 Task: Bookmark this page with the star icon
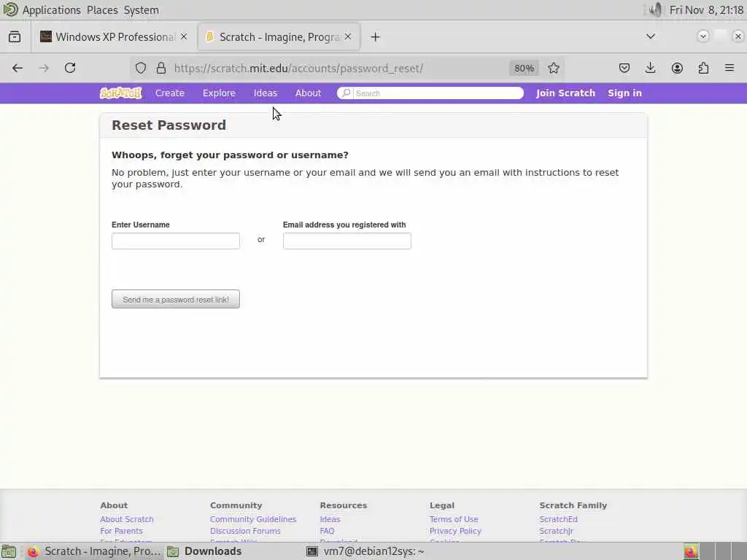[x=553, y=68]
